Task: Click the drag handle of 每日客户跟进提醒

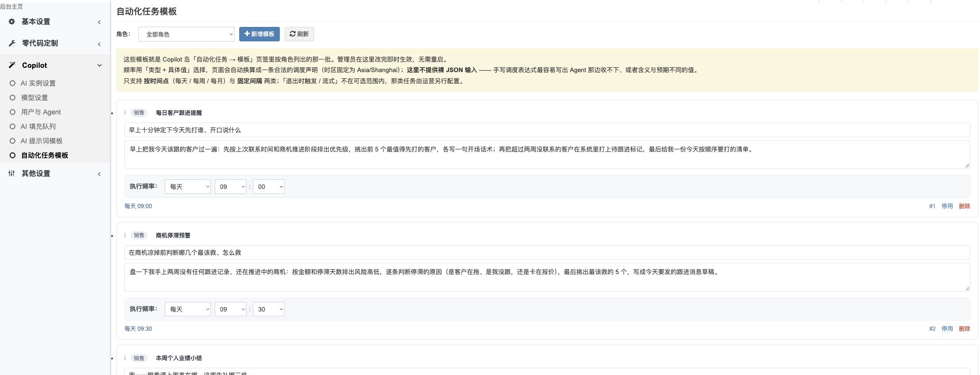Action: tap(125, 113)
